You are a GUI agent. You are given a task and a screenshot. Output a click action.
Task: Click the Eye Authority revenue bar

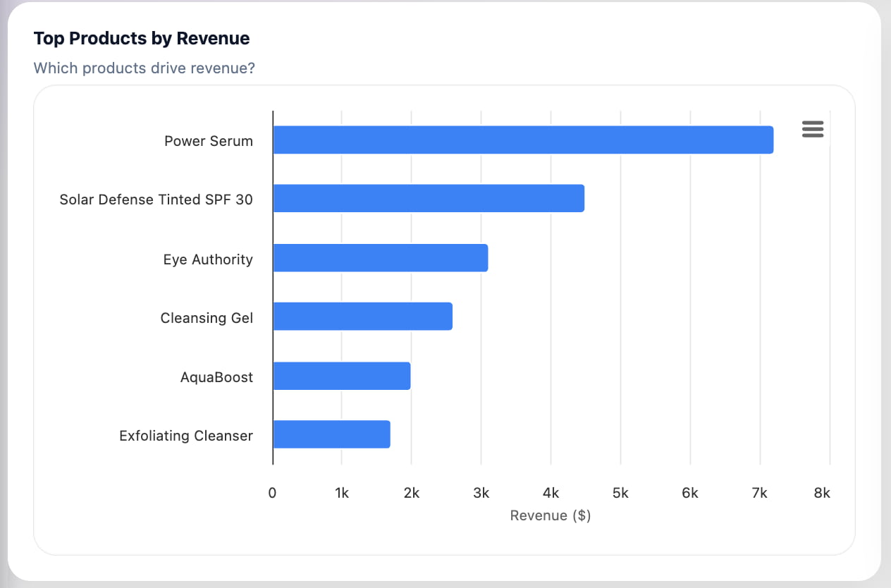(x=381, y=257)
